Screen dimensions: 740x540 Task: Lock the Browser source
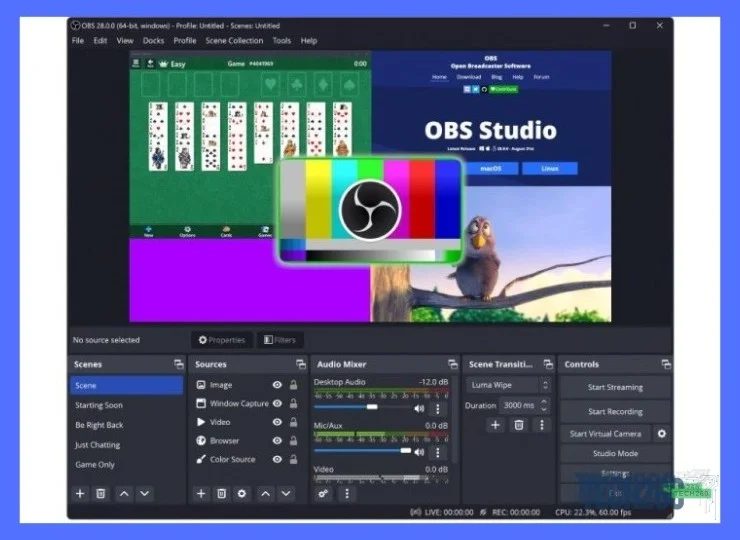[293, 440]
